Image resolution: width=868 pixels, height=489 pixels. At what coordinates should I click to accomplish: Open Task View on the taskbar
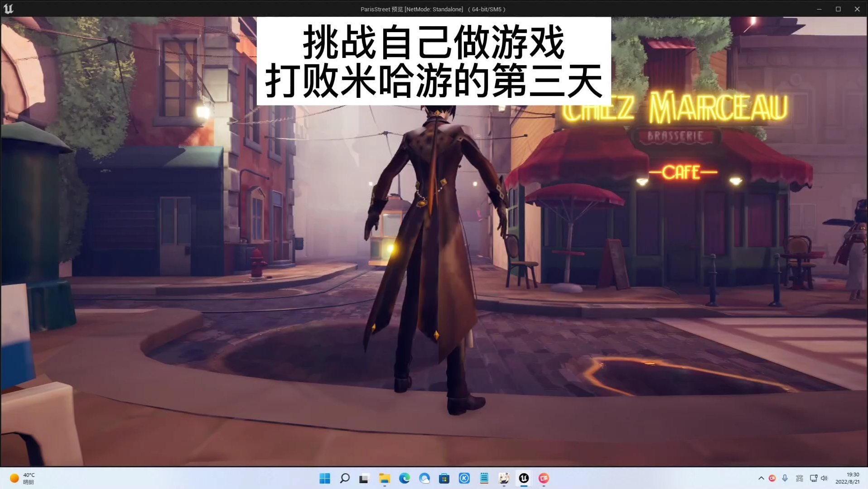[x=364, y=478]
